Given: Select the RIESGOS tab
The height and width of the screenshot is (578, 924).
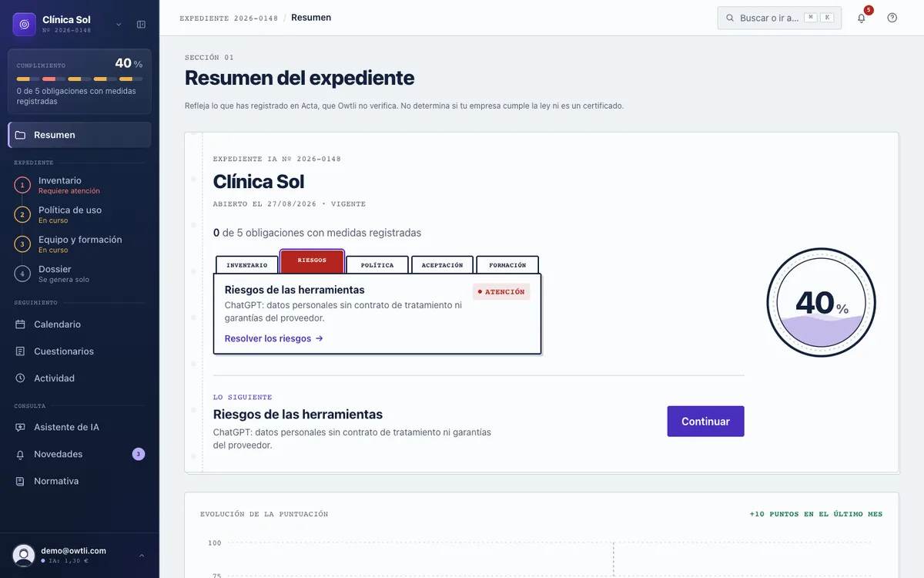Looking at the screenshot, I should (x=312, y=261).
